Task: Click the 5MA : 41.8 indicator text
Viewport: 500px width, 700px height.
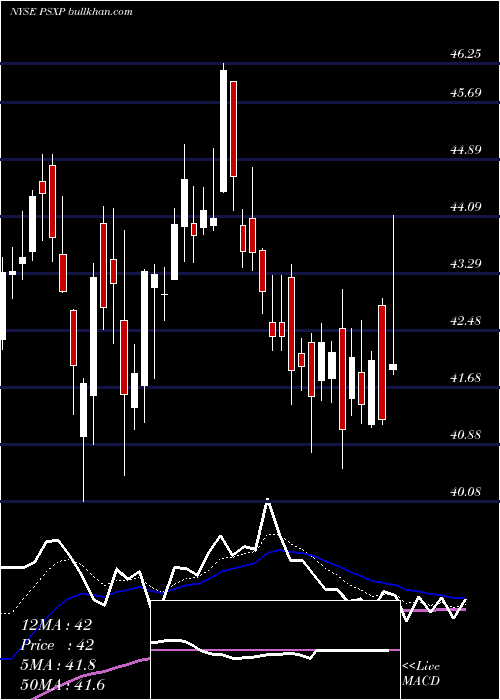Action: [x=58, y=664]
